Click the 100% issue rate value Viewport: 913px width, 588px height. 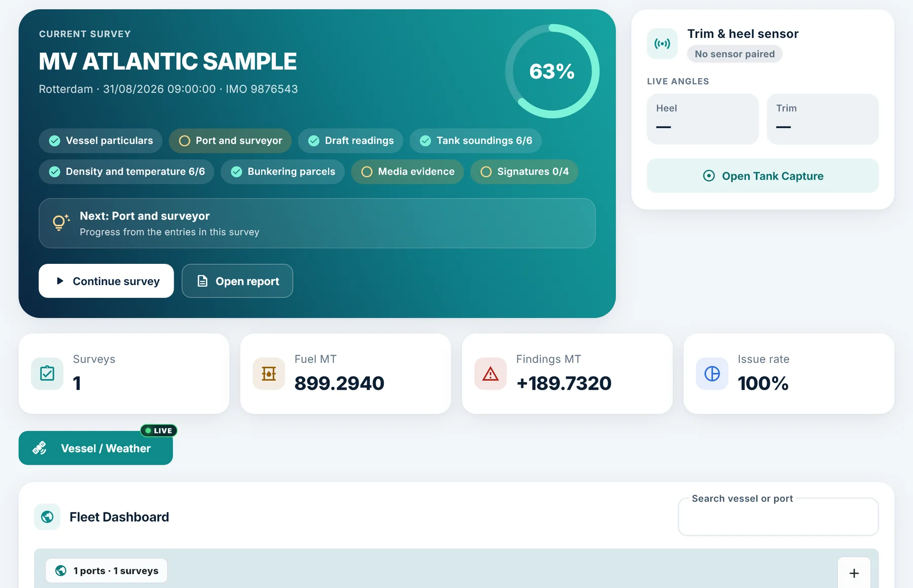(x=763, y=383)
